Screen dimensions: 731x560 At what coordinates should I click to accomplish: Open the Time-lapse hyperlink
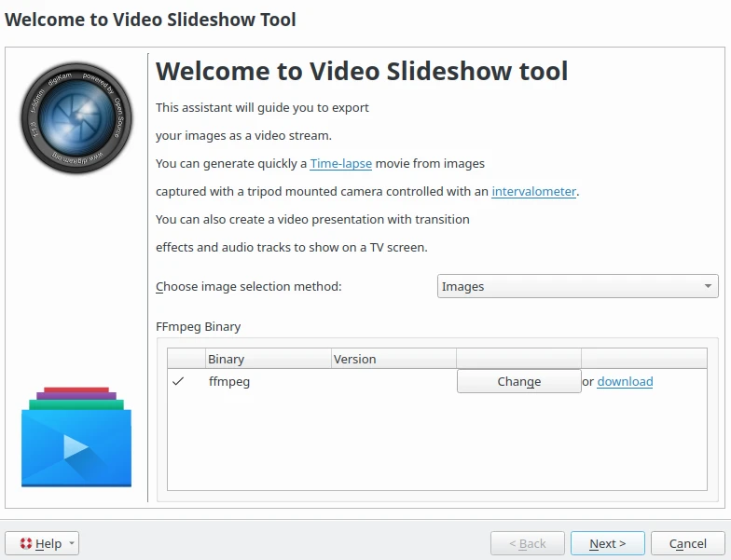340,164
